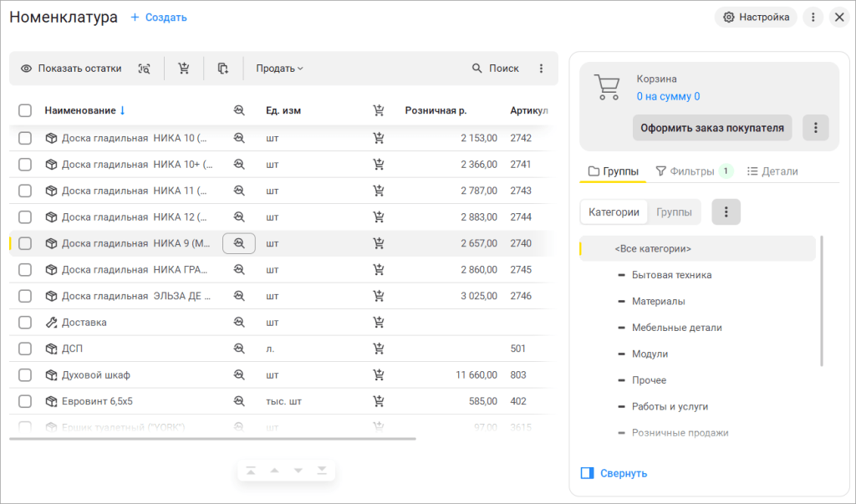Toggle the select-all checkbox in header
The width and height of the screenshot is (856, 504).
[25, 110]
